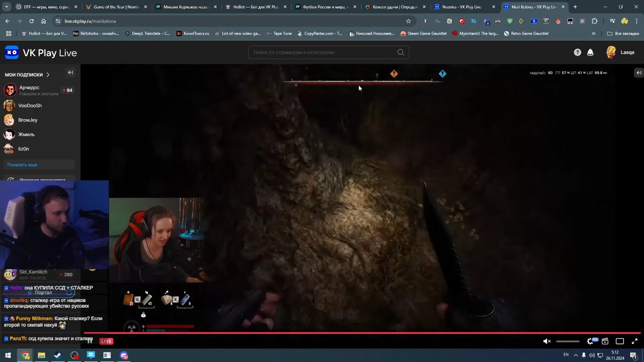The height and width of the screenshot is (362, 644).
Task: Open the Tape Tune bookmark
Action: coord(278,34)
